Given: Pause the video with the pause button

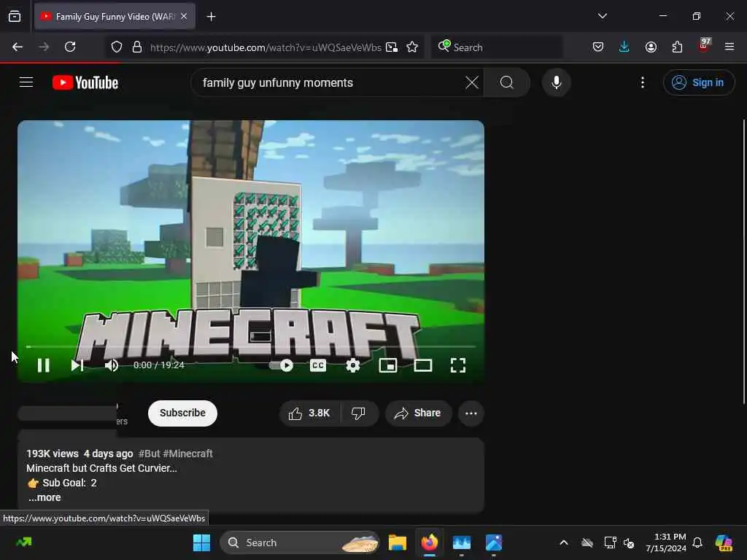Looking at the screenshot, I should coord(43,365).
